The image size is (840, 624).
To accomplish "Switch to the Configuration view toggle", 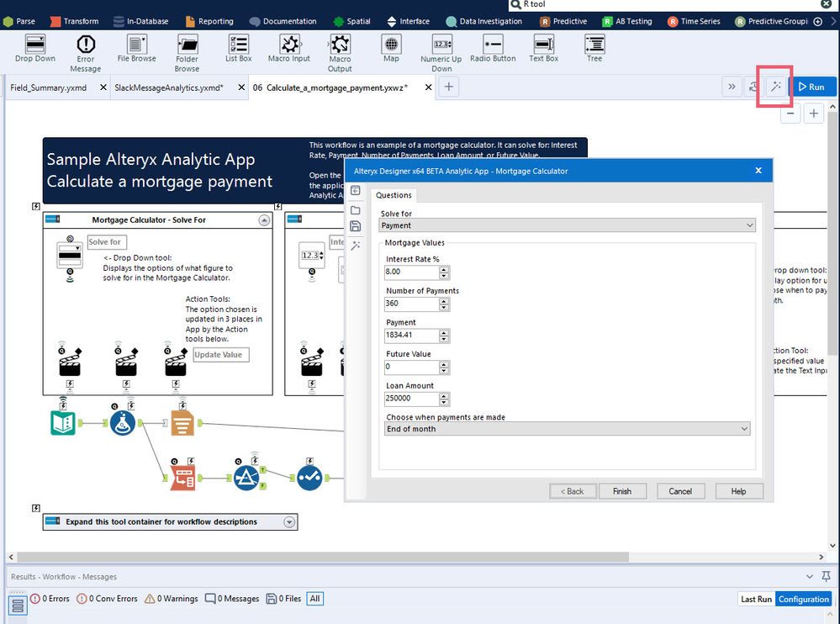I will [x=803, y=599].
